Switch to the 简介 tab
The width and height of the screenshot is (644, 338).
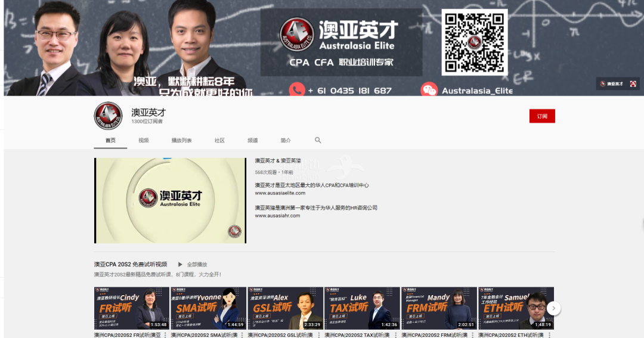tap(286, 141)
